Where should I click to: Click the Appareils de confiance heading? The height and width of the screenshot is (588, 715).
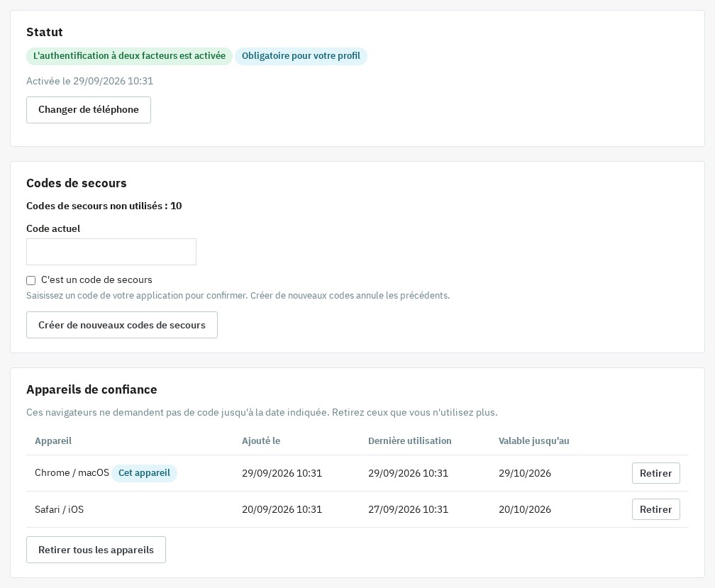point(92,389)
